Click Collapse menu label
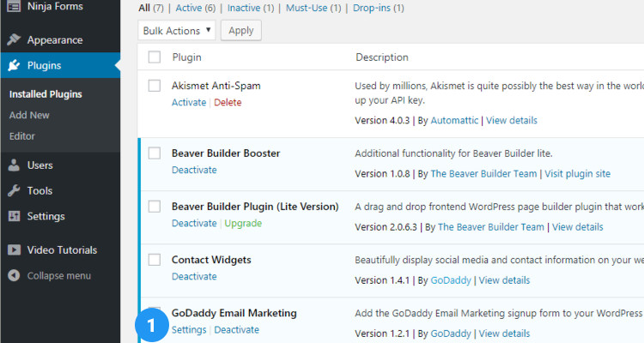This screenshot has width=644, height=343. (58, 276)
